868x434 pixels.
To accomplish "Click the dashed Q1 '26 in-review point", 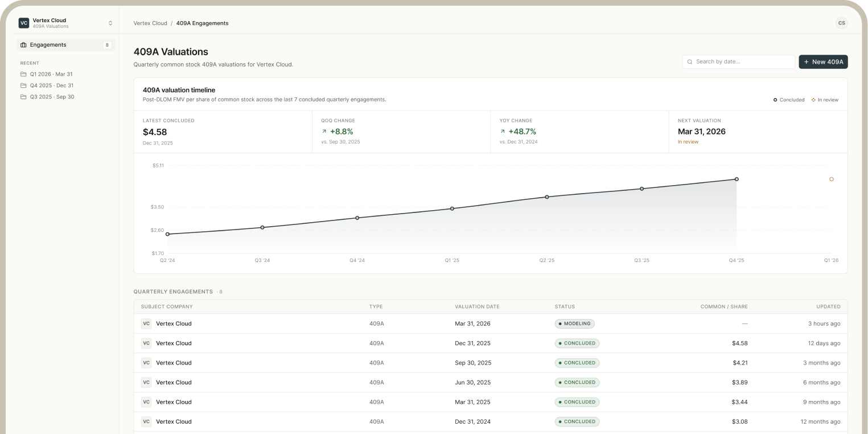I will pyautogui.click(x=832, y=179).
